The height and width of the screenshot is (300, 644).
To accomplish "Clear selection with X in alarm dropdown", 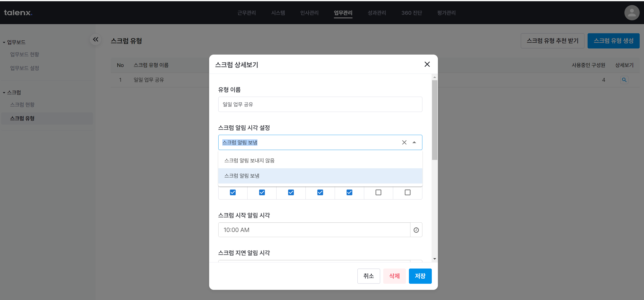I will click(x=404, y=142).
